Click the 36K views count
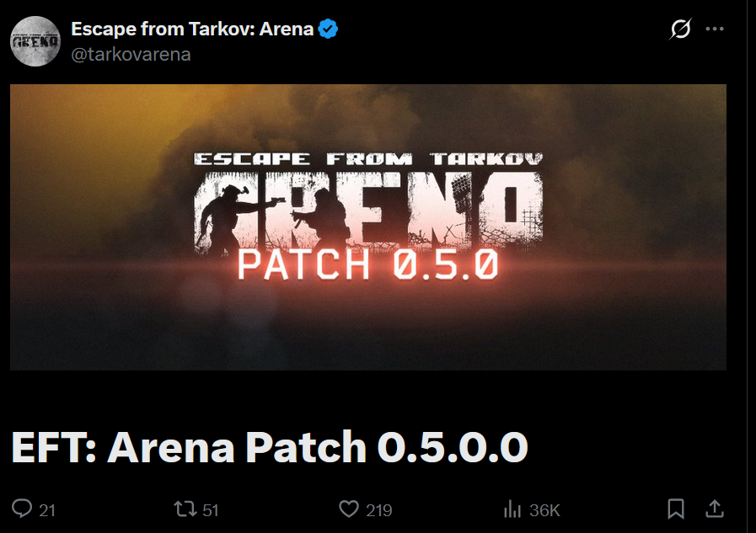This screenshot has width=756, height=533. pos(544,510)
